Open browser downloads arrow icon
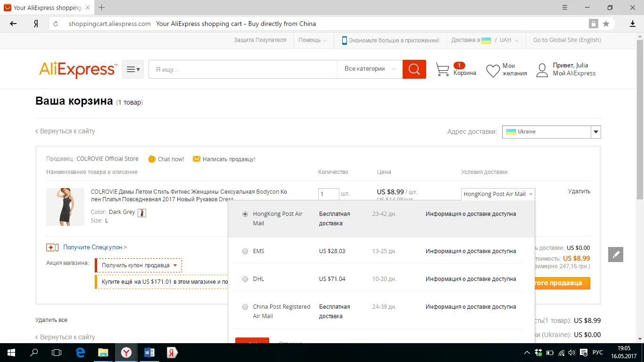 click(x=633, y=24)
